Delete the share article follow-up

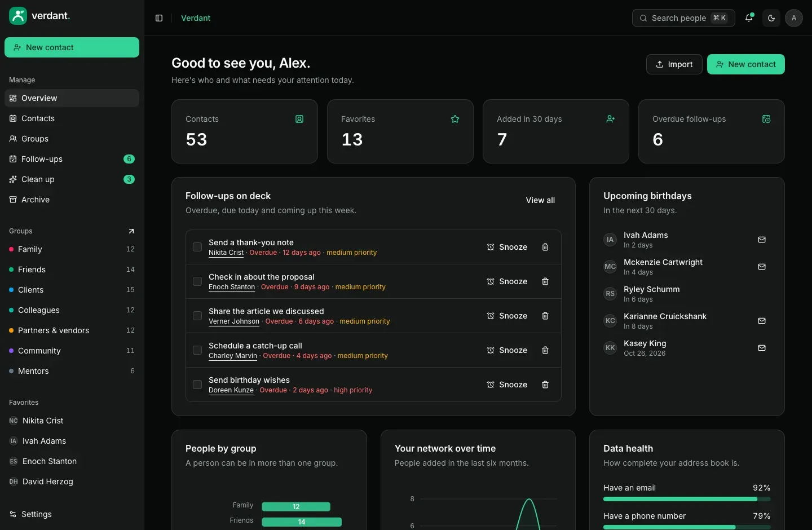point(545,316)
